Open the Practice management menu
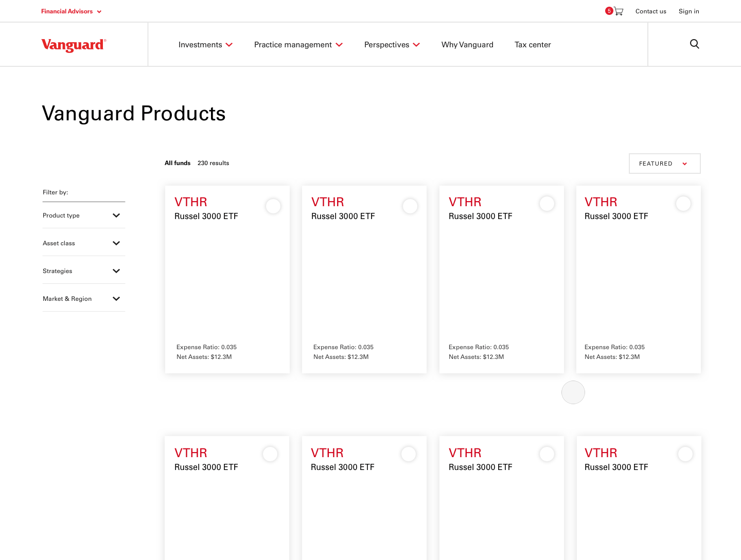 click(x=298, y=45)
